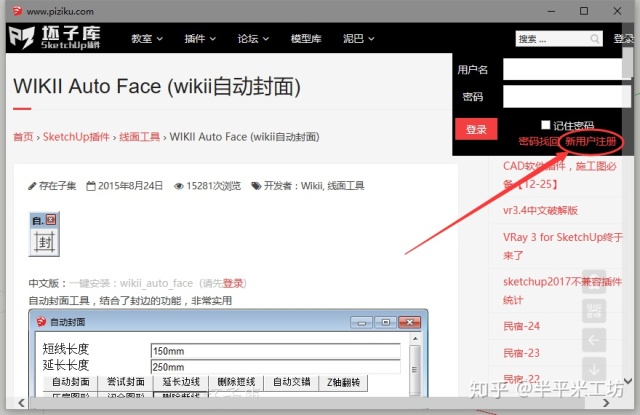Expand the 插件 navigation dropdown
The height and width of the screenshot is (415, 640).
(x=200, y=39)
